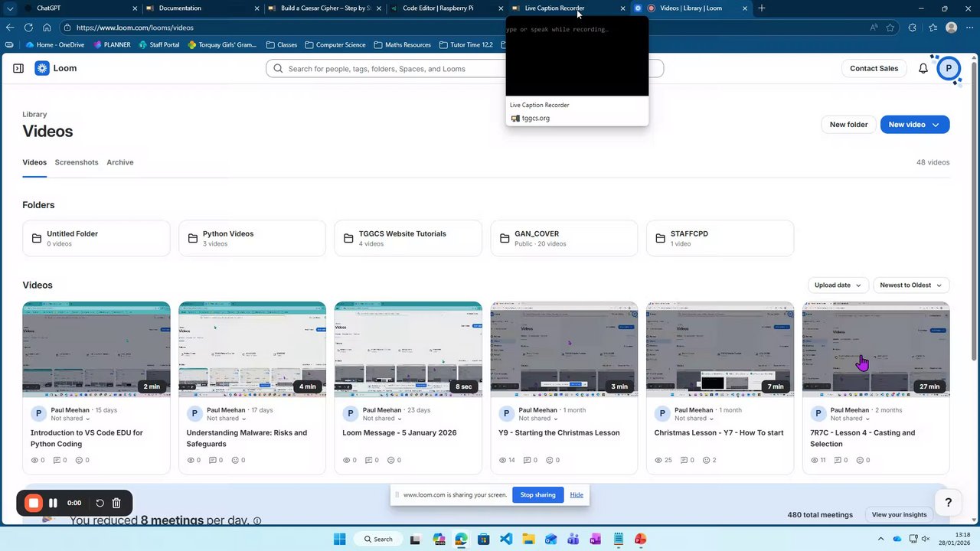Click the New folder button
The height and width of the screenshot is (551, 980).
tap(848, 125)
